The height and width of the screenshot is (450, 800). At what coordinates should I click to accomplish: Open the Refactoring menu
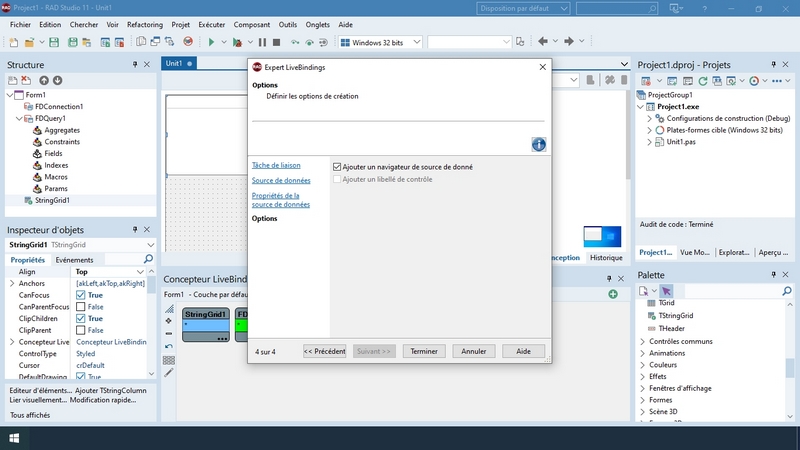point(144,23)
